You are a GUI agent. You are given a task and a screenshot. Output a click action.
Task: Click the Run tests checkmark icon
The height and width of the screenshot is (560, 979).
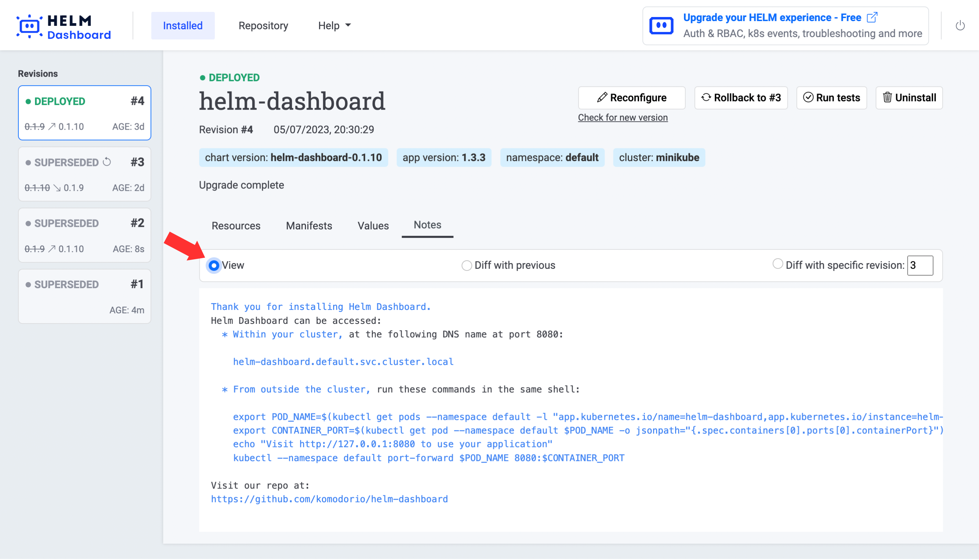tap(808, 98)
